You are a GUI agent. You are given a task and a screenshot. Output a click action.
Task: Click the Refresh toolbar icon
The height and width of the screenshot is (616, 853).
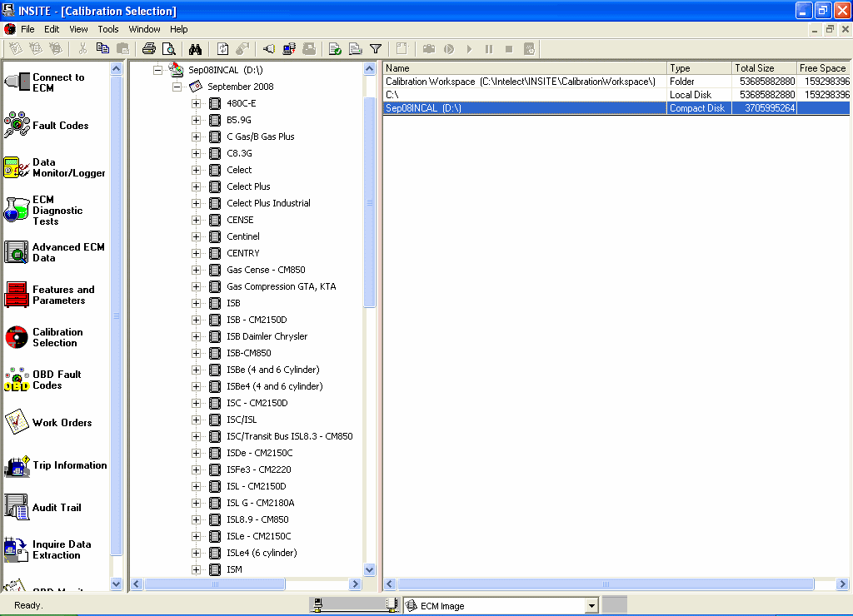pos(222,49)
